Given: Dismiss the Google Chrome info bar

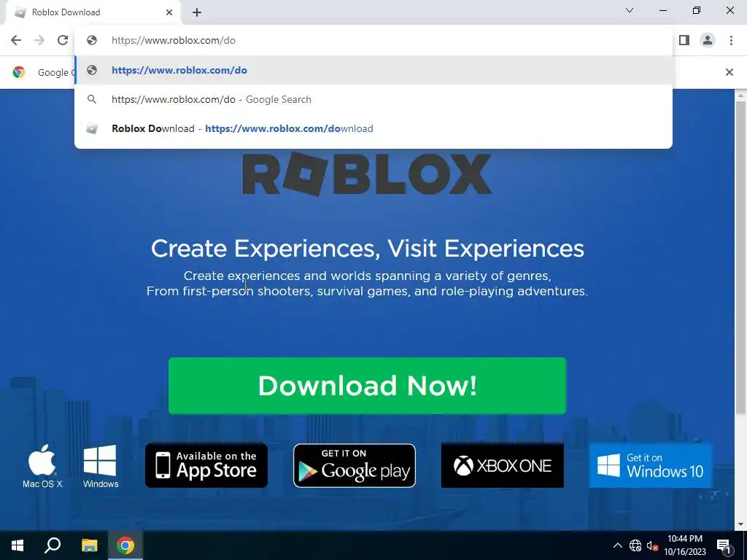Looking at the screenshot, I should pyautogui.click(x=729, y=72).
